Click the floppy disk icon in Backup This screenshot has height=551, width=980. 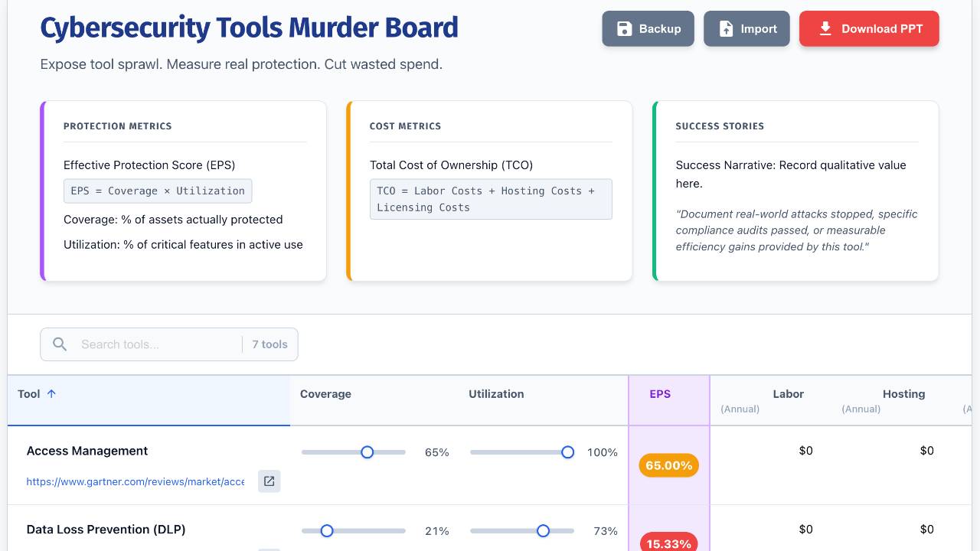(x=625, y=29)
